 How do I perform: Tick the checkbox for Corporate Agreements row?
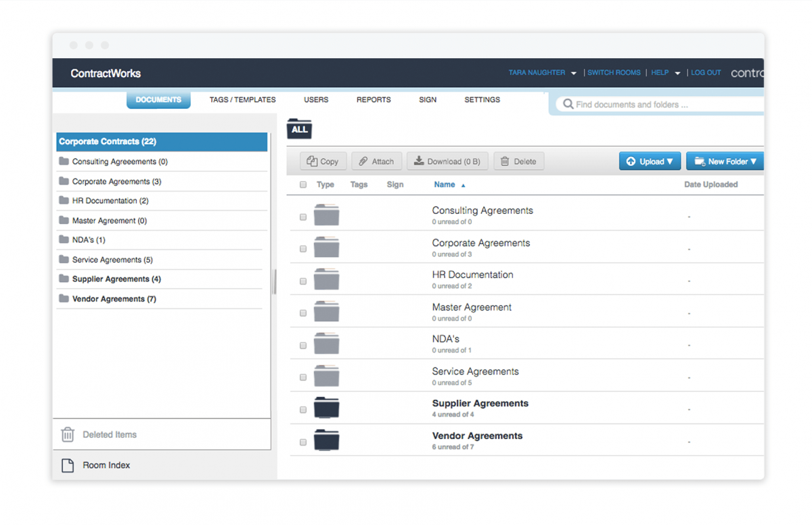click(x=303, y=249)
